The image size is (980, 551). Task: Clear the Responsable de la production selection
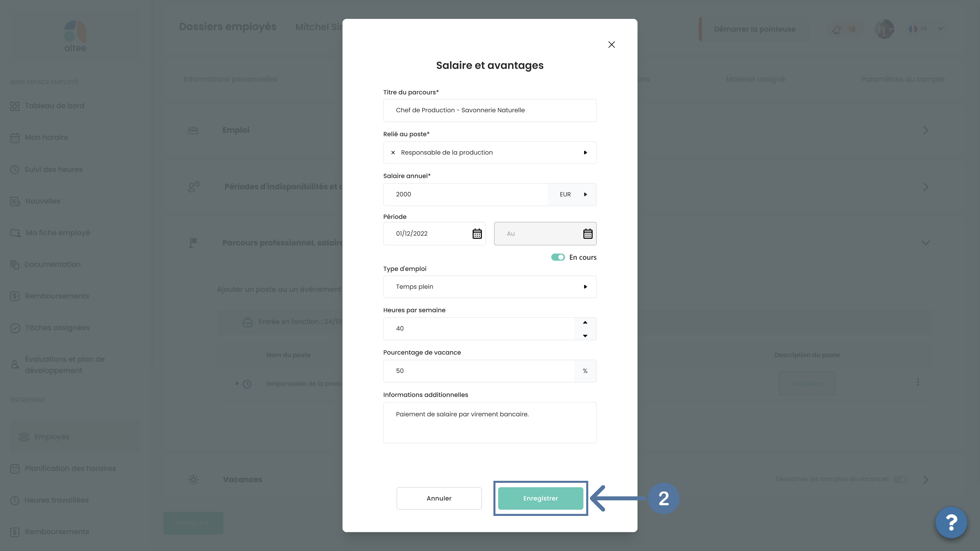393,152
